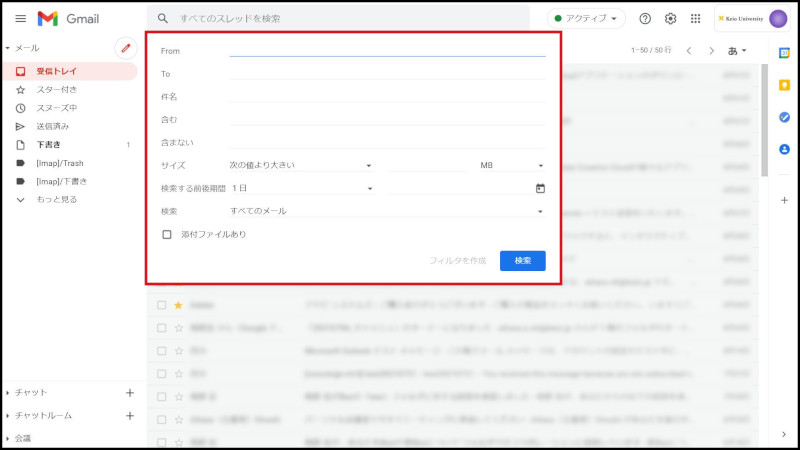
Task: Click the plus icon next to チャット
Action: pos(129,393)
